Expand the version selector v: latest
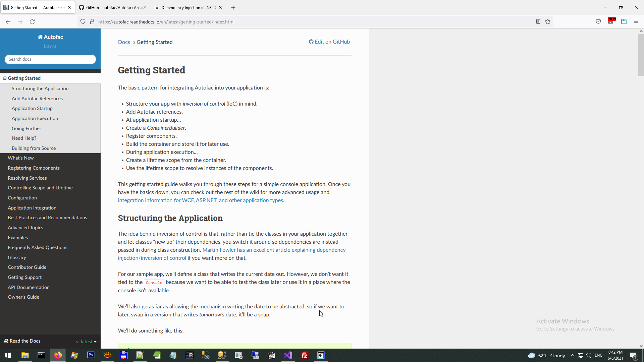The width and height of the screenshot is (644, 362). click(x=86, y=342)
